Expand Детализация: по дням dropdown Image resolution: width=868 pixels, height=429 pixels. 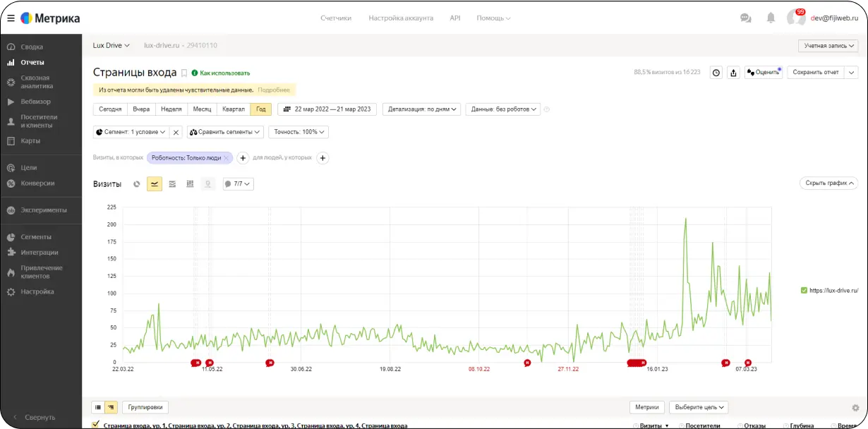click(x=421, y=109)
